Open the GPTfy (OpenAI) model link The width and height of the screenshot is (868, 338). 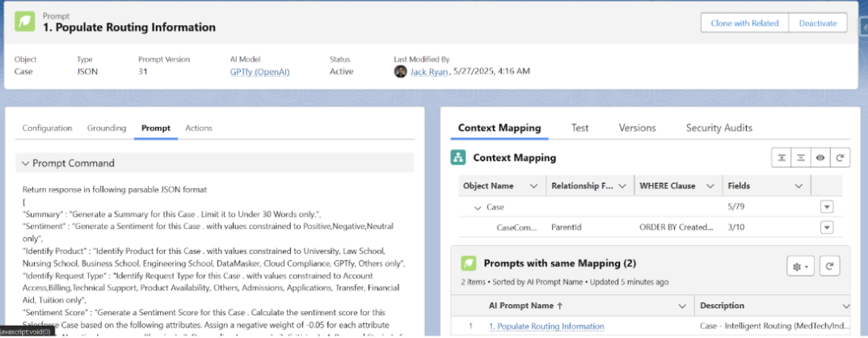pos(259,71)
